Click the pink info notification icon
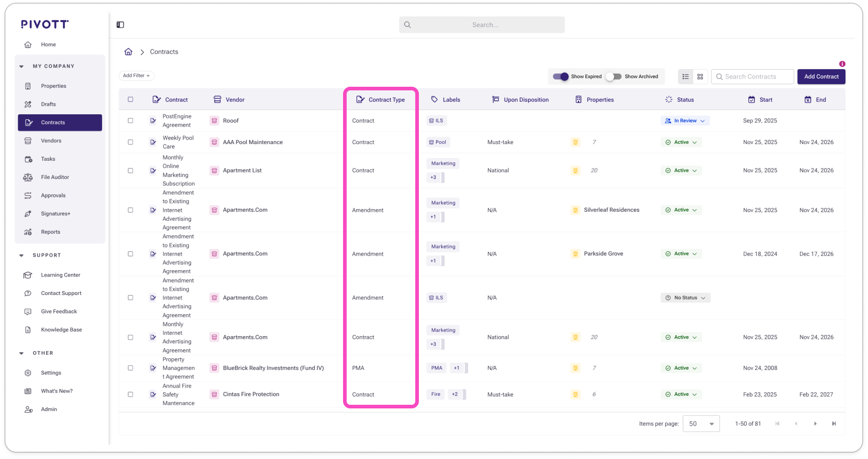The height and width of the screenshot is (459, 868). coord(842,64)
